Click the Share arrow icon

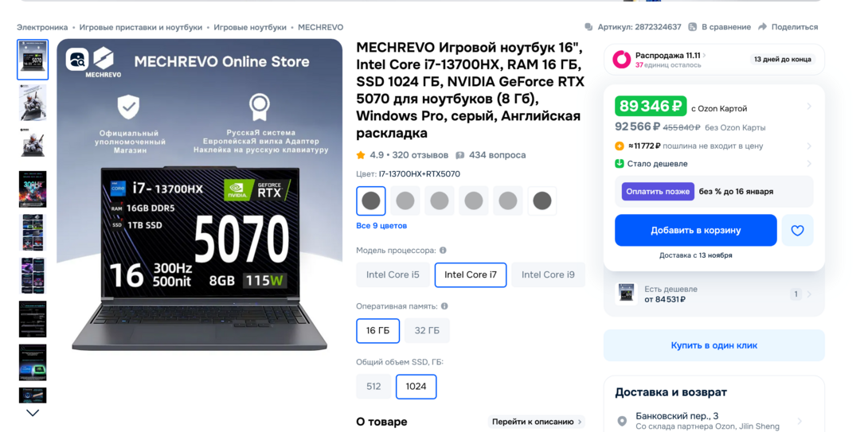[x=762, y=27]
